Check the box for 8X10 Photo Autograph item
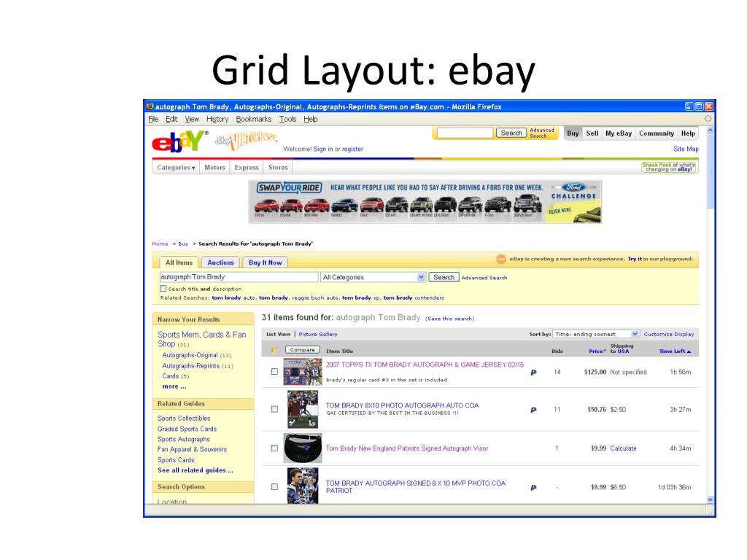 tap(274, 409)
